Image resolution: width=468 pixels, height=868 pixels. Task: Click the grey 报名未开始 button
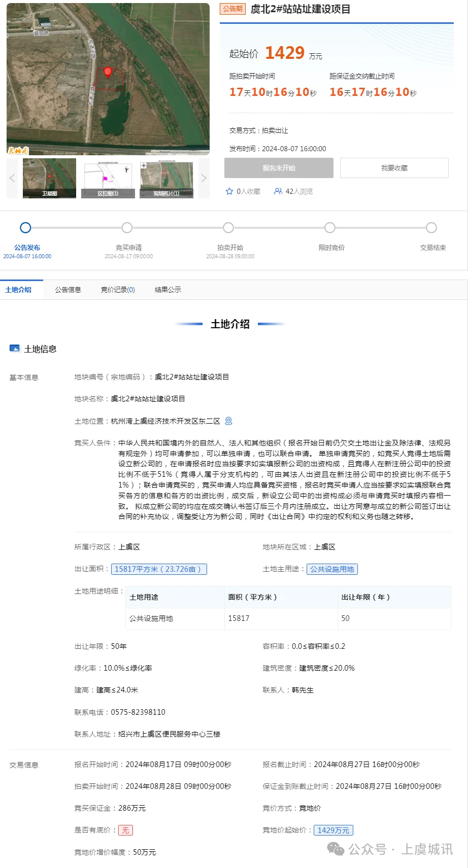tap(279, 168)
